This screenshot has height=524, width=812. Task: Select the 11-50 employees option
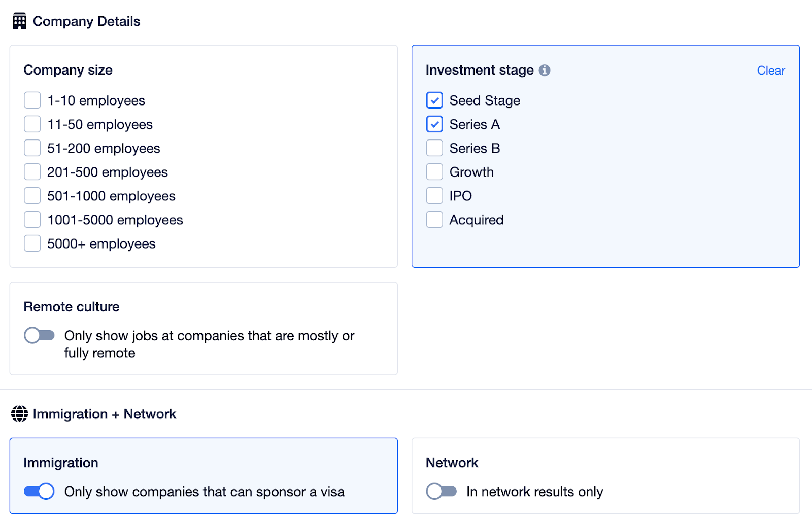click(32, 124)
